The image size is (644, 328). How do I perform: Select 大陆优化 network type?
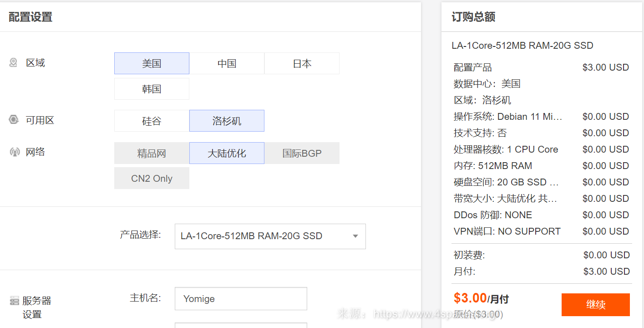tap(227, 153)
